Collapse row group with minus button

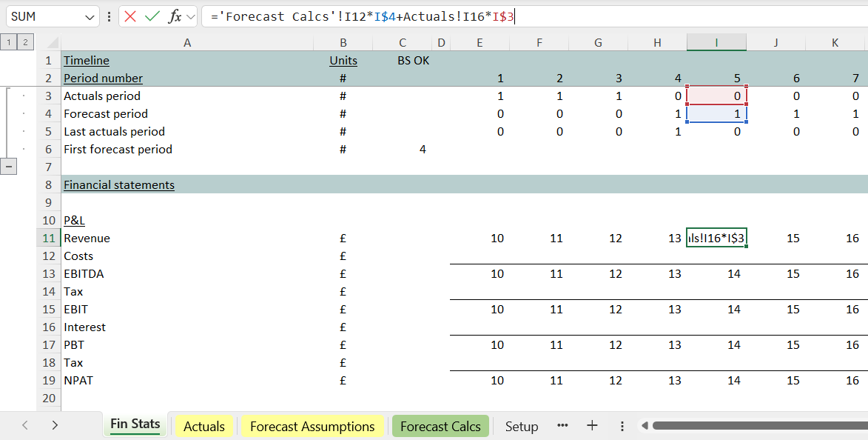point(9,167)
